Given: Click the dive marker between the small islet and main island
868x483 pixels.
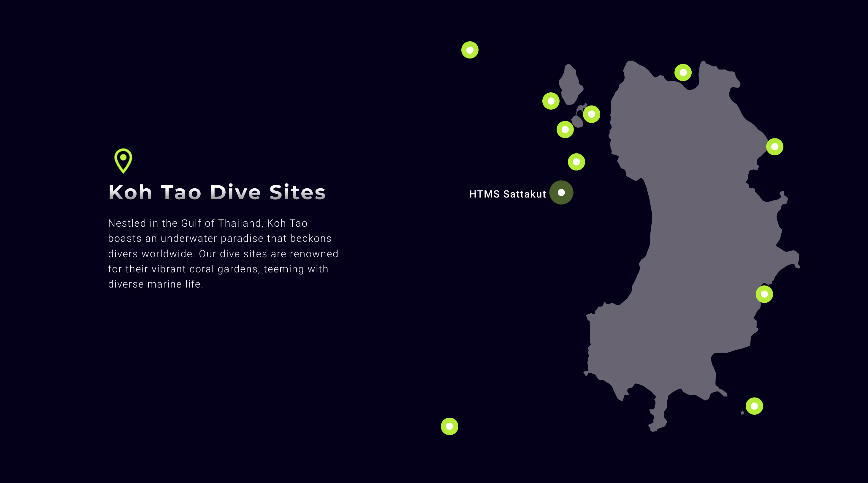Looking at the screenshot, I should 591,114.
